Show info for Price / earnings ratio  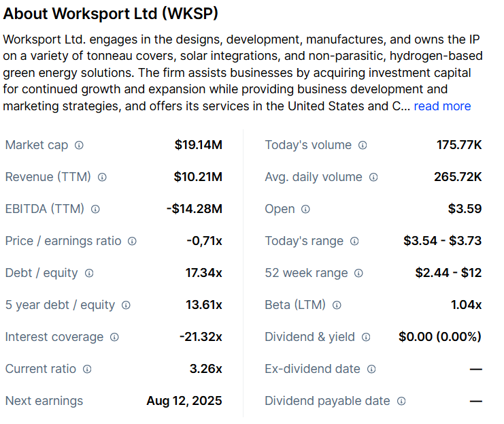132,242
